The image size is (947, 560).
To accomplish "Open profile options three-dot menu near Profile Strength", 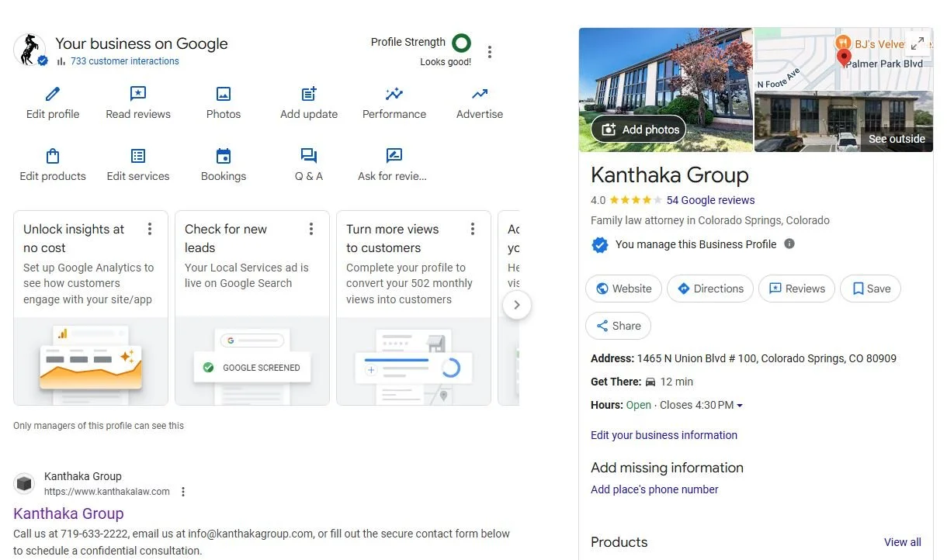I will pyautogui.click(x=489, y=52).
